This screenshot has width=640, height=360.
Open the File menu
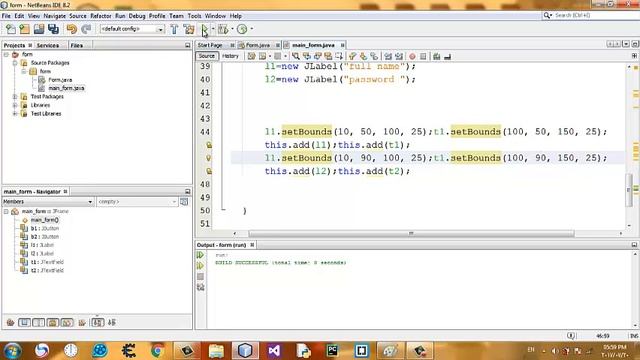pos(6,16)
